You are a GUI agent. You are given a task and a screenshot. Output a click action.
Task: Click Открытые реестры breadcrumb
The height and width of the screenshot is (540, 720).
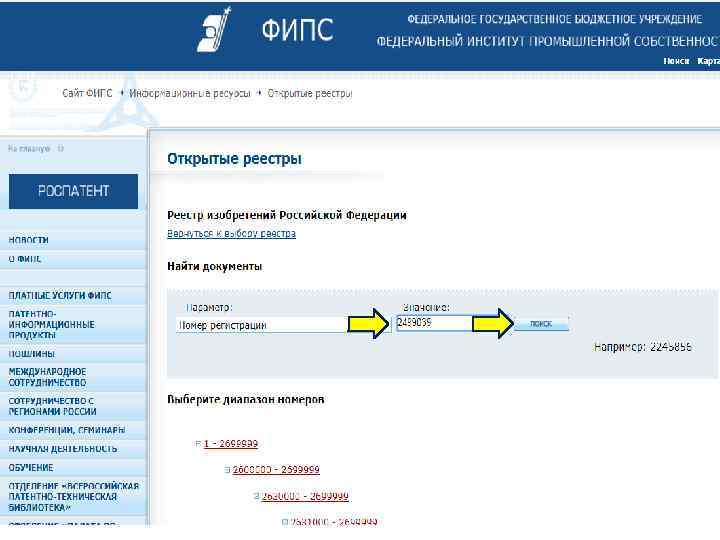310,93
